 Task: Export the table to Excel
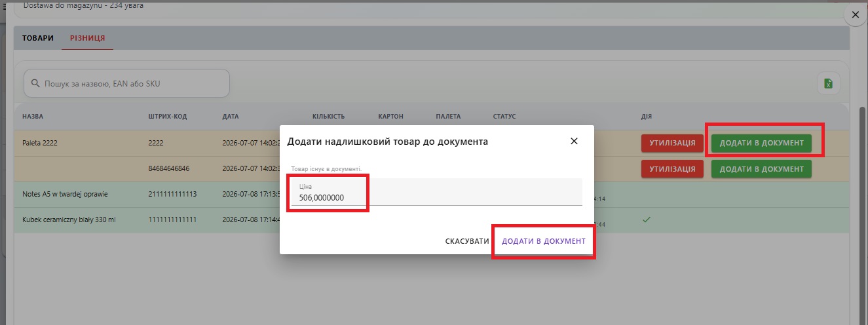point(828,83)
